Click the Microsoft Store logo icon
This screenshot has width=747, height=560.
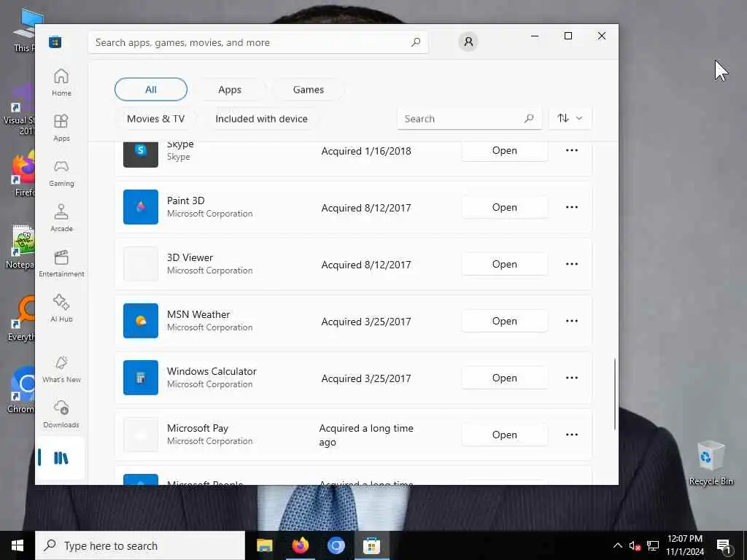tap(55, 42)
